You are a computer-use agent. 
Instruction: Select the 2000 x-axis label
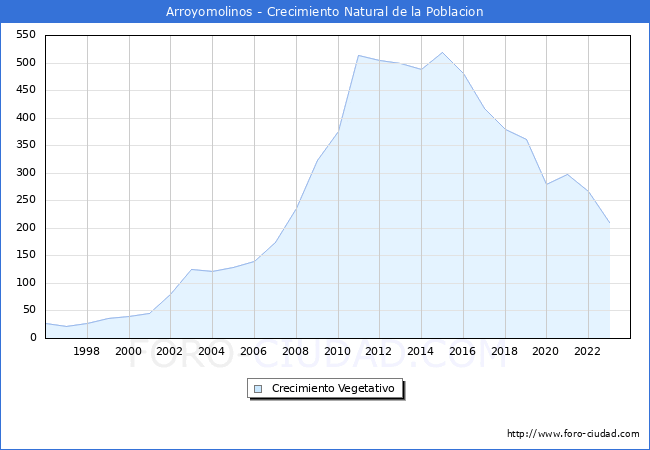tap(128, 351)
